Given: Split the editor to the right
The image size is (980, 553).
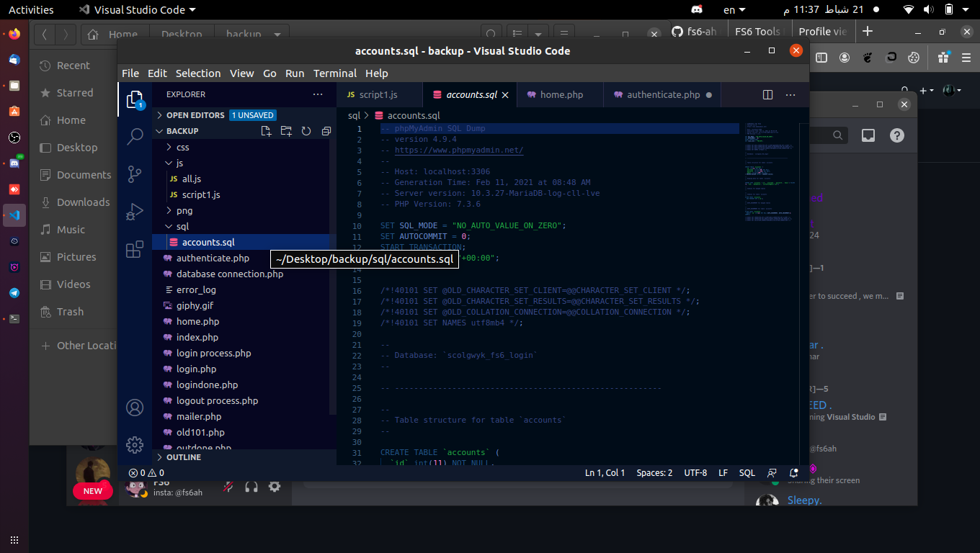Looking at the screenshot, I should (x=767, y=95).
